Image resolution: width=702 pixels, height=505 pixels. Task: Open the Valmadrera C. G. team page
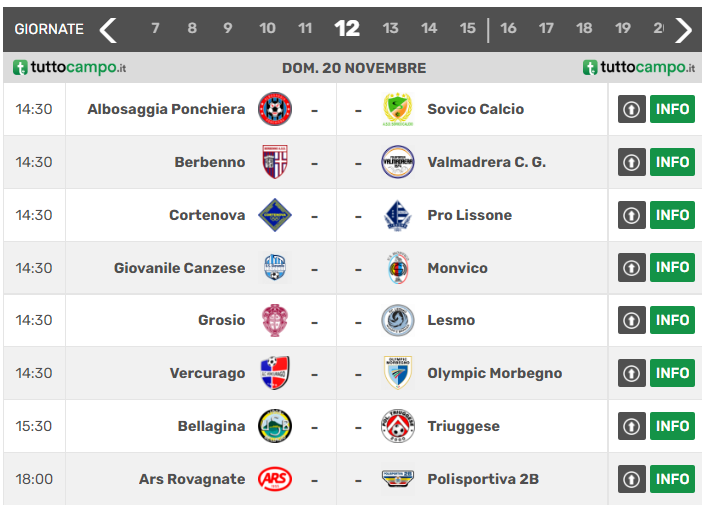pos(486,162)
